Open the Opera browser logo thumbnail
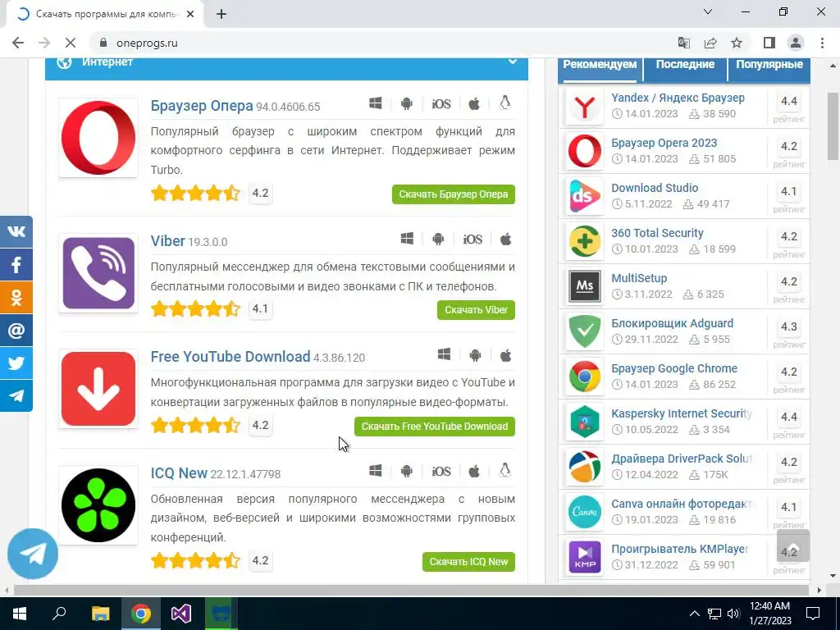Screen dimensions: 840x630 pos(98,138)
